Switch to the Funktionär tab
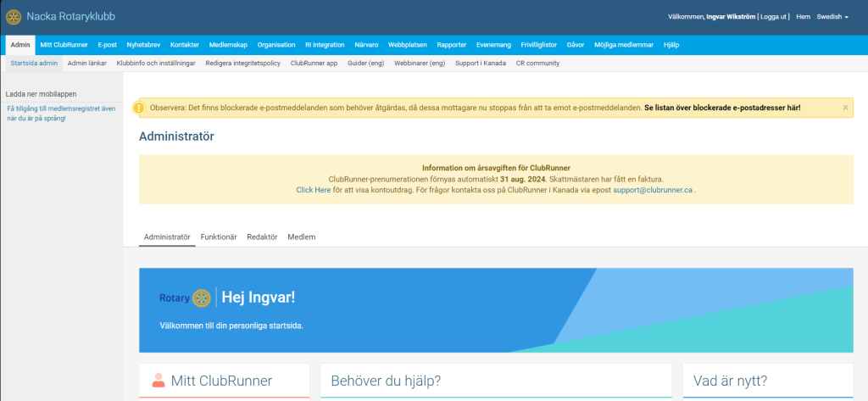The height and width of the screenshot is (401, 868). point(218,237)
